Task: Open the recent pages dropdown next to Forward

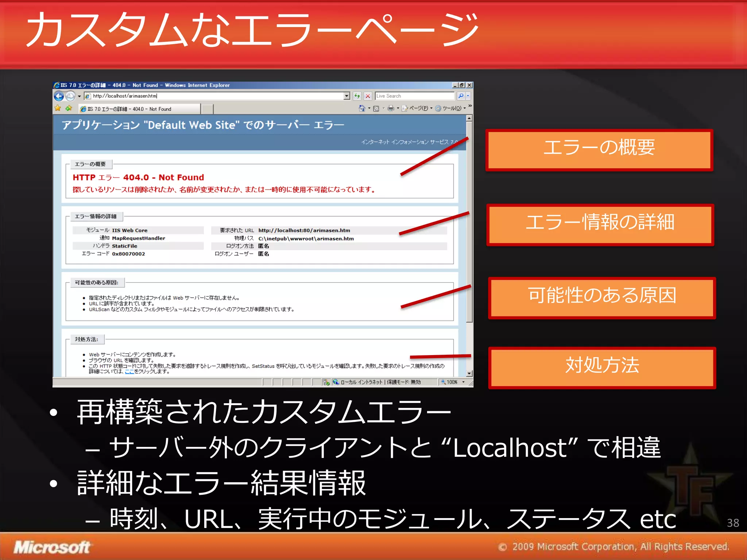Action: click(x=79, y=97)
